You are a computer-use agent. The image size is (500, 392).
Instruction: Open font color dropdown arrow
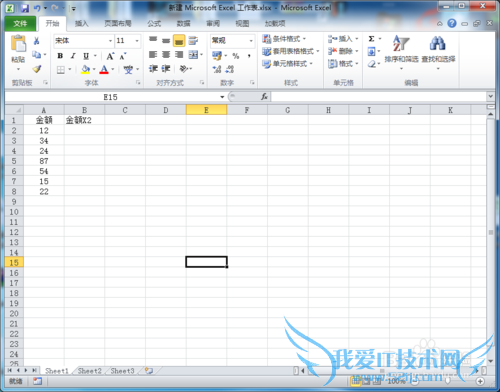pos(113,70)
